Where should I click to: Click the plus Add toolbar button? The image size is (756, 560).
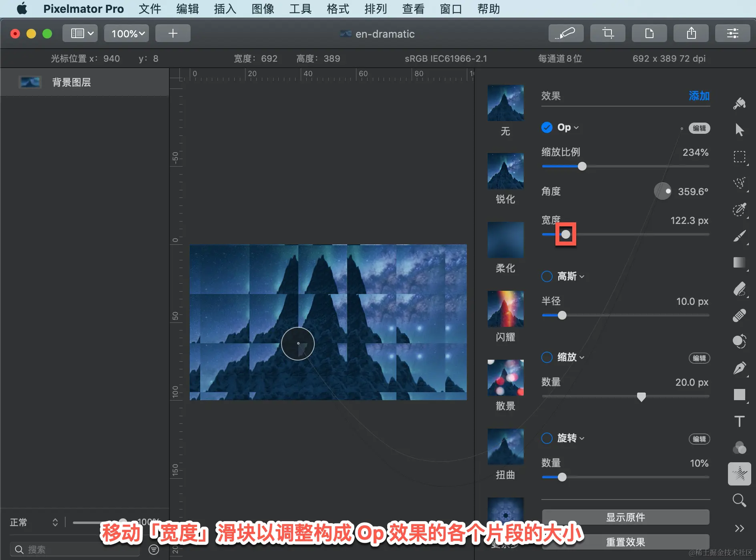tap(173, 33)
